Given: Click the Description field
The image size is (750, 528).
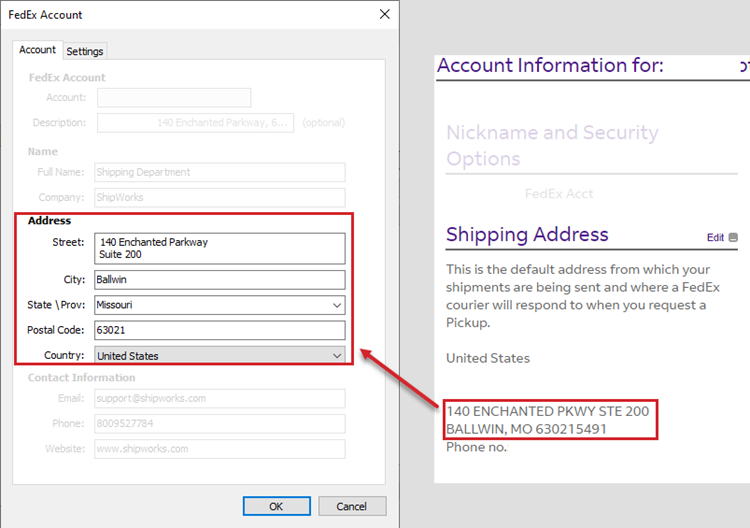Looking at the screenshot, I should pyautogui.click(x=195, y=123).
